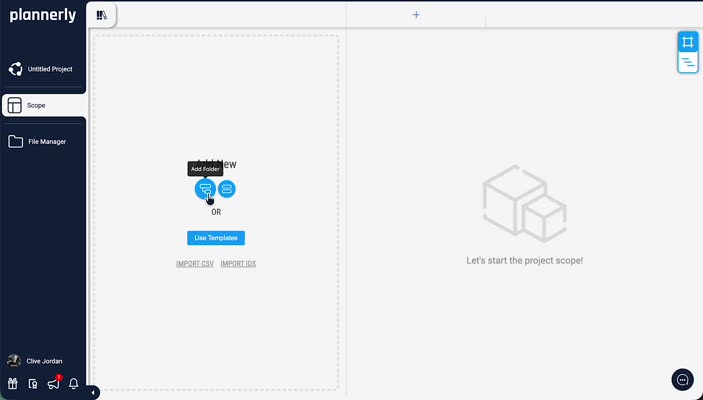Click Clive Jordan's avatar picture
The height and width of the screenshot is (400, 703).
pyautogui.click(x=14, y=361)
